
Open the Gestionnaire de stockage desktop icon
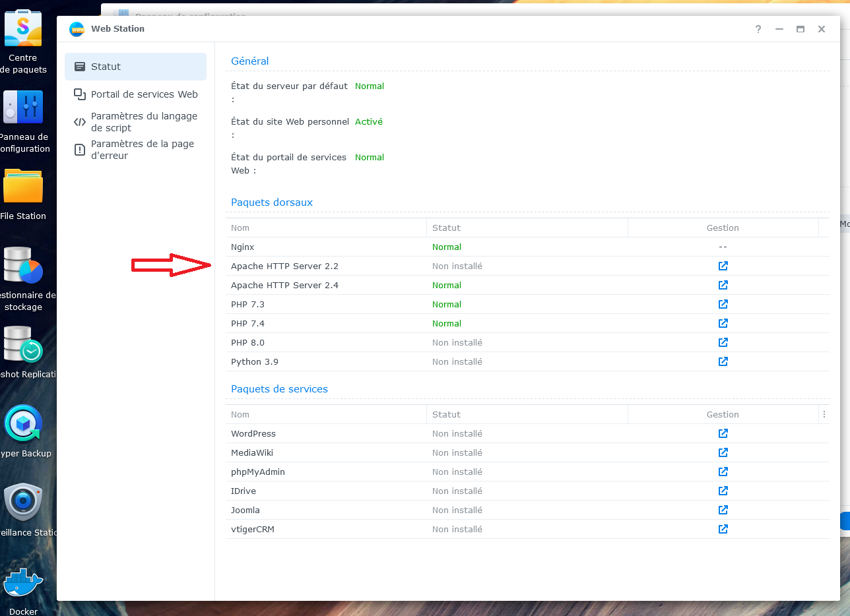click(x=23, y=265)
